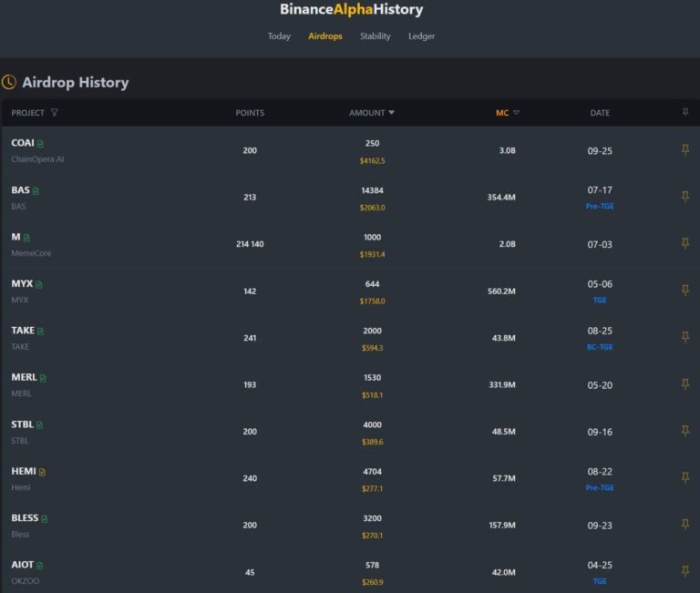Click the document icon next to MYX

(x=39, y=285)
